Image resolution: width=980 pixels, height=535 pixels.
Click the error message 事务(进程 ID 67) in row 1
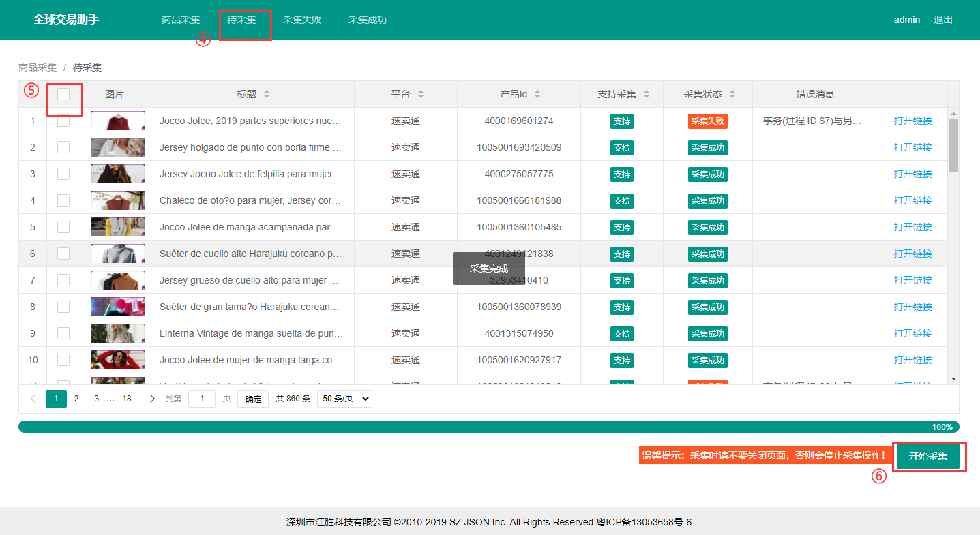(812, 121)
